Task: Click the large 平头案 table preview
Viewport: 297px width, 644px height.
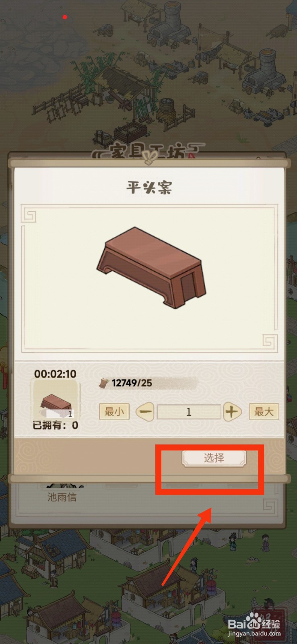Action: (151, 267)
